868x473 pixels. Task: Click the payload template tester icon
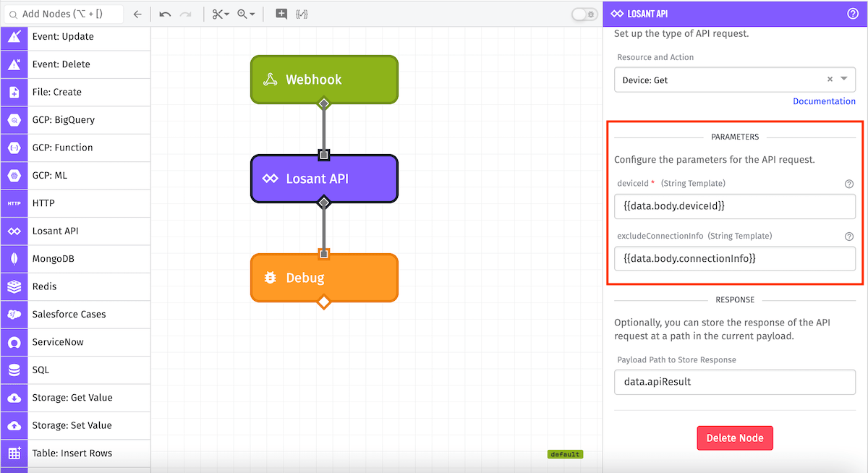302,14
